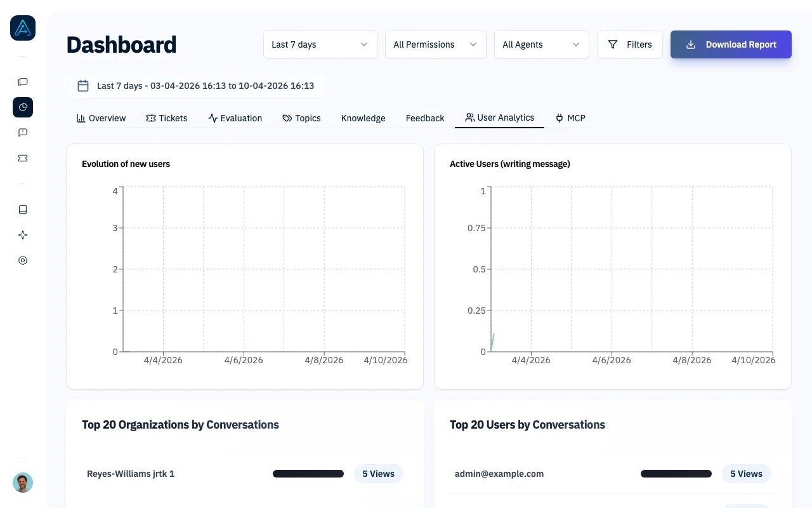This screenshot has width=812, height=508.
Task: Open user profile avatar
Action: click(23, 483)
